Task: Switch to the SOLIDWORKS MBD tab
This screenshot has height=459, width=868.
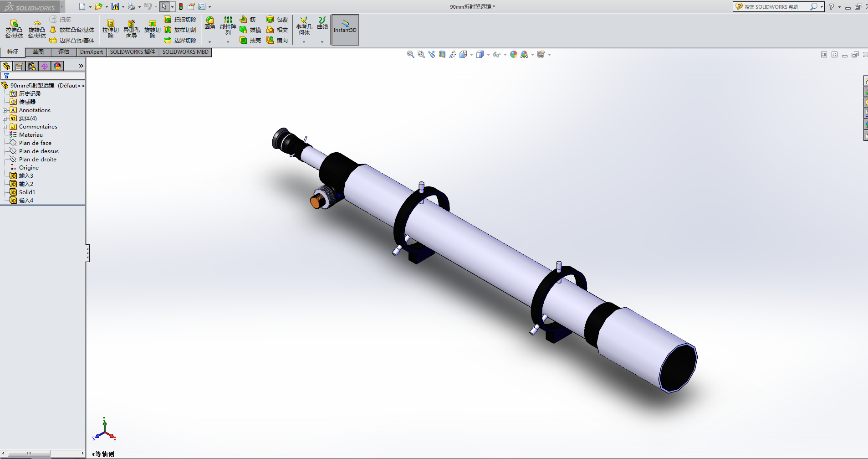Action: pos(185,52)
